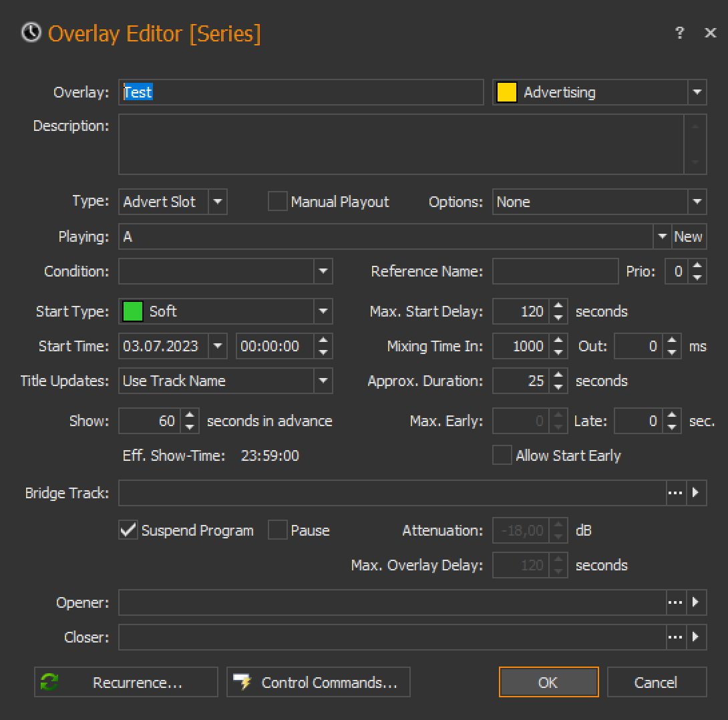The height and width of the screenshot is (720, 728).
Task: Open the Start Type dropdown set to Soft
Action: 323,311
